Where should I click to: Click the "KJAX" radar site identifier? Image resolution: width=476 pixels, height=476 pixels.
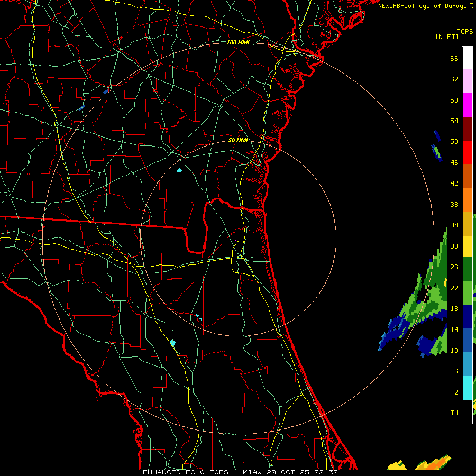(x=253, y=472)
